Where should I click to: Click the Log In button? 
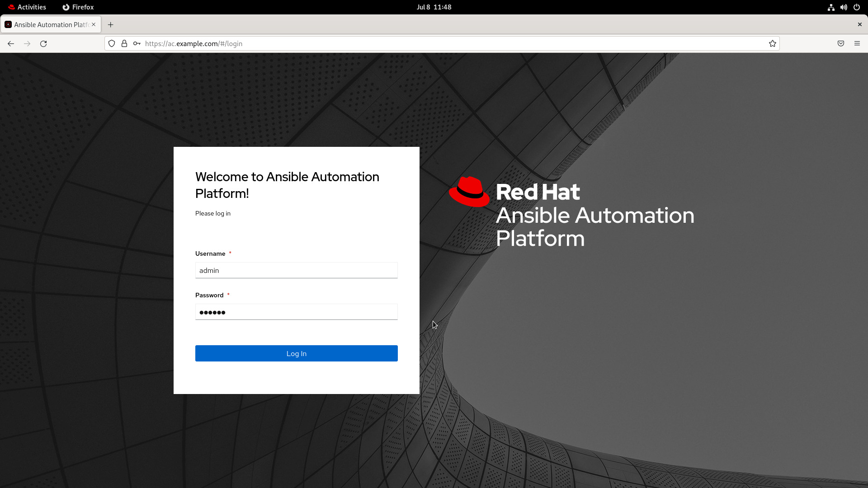pos(296,353)
